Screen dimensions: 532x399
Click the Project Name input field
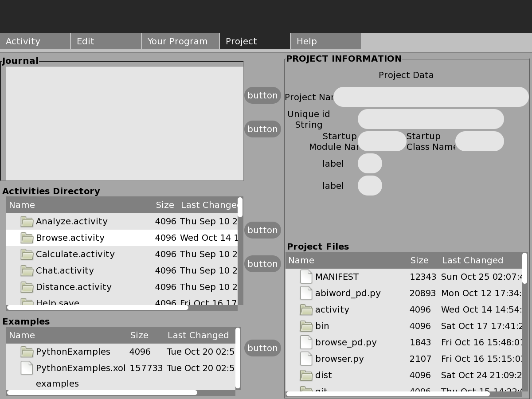(431, 97)
